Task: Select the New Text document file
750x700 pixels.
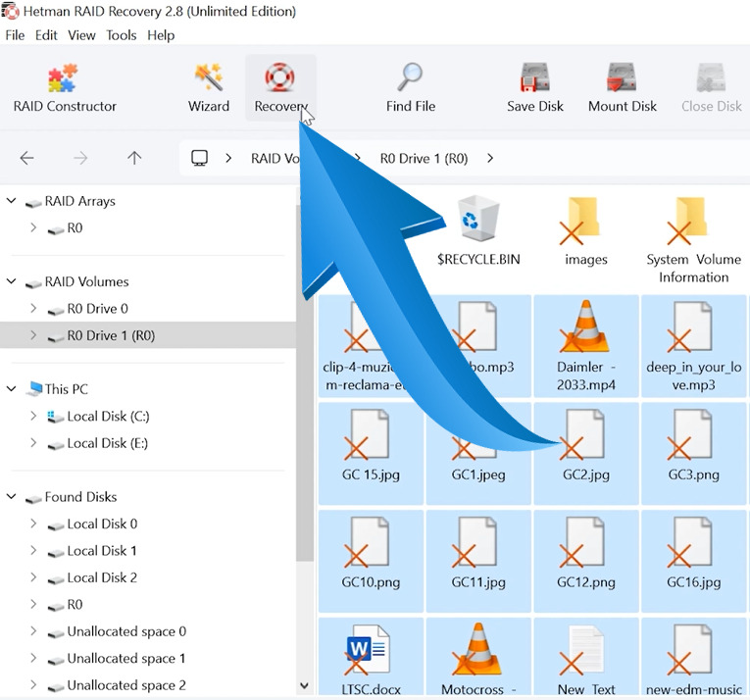Action: click(586, 658)
